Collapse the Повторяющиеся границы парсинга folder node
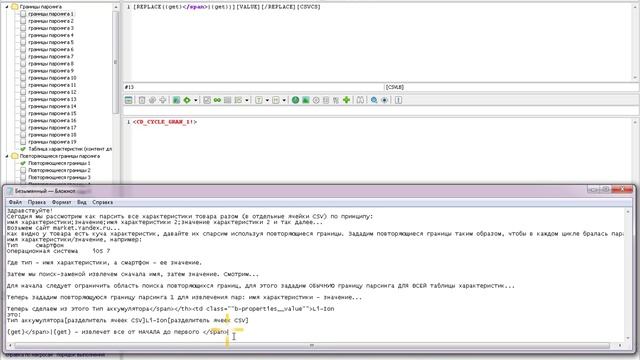 point(7,156)
